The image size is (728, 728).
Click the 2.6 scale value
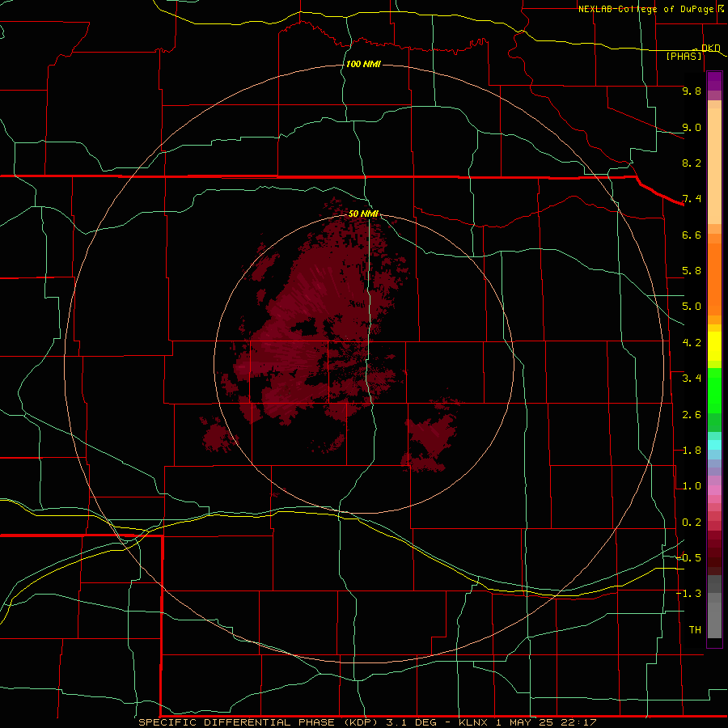coord(692,415)
